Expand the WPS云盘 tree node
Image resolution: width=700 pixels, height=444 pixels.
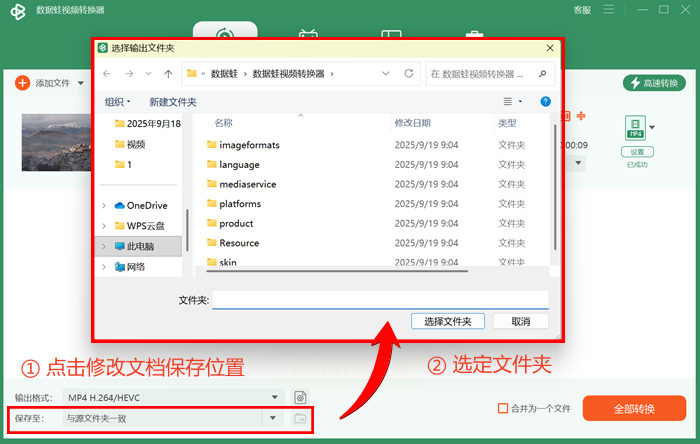pos(104,226)
